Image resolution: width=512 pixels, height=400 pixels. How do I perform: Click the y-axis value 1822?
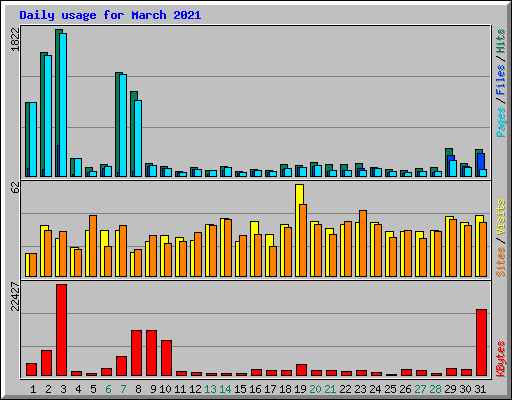(15, 40)
